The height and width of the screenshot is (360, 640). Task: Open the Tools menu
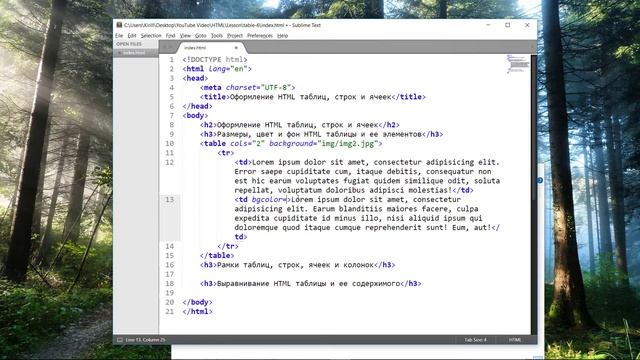coord(217,36)
